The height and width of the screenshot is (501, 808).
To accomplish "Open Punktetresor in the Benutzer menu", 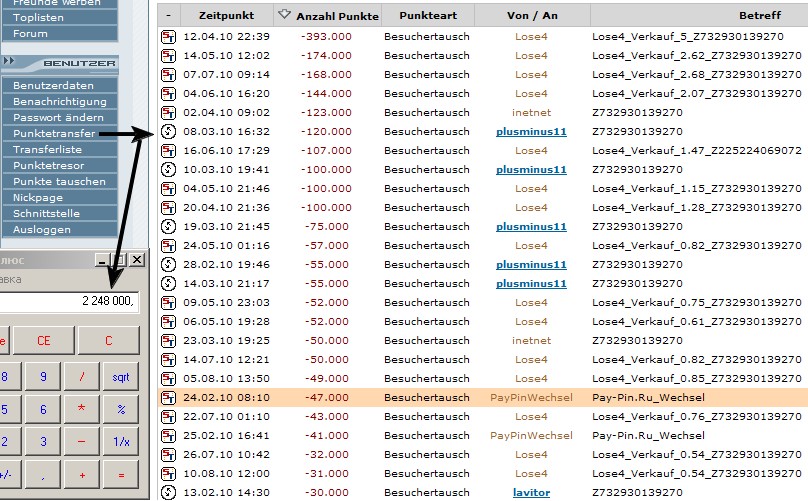I will pyautogui.click(x=47, y=165).
